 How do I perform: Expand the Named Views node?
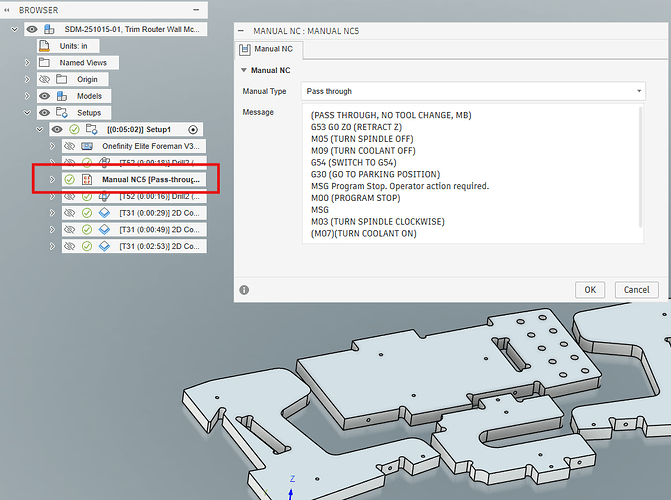point(27,62)
